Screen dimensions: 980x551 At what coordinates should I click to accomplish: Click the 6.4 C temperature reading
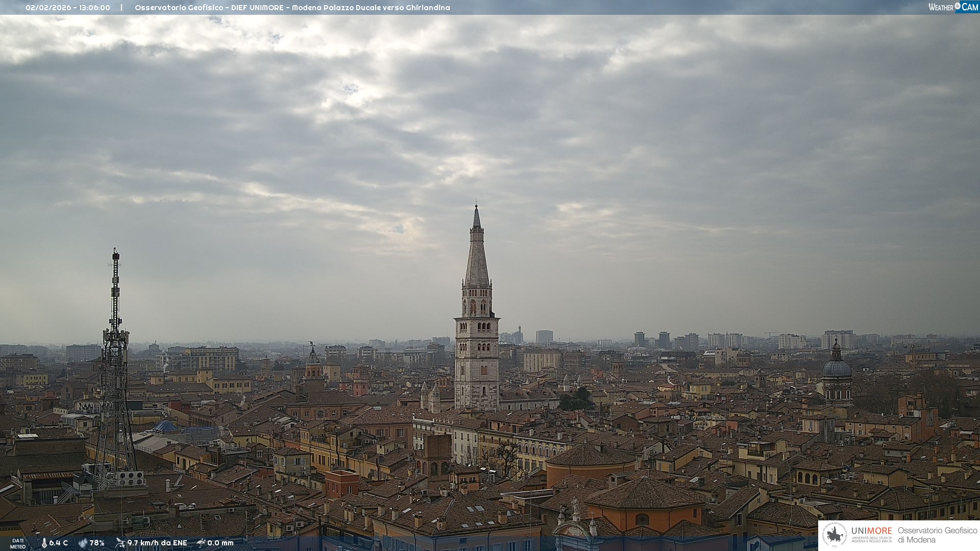point(58,543)
